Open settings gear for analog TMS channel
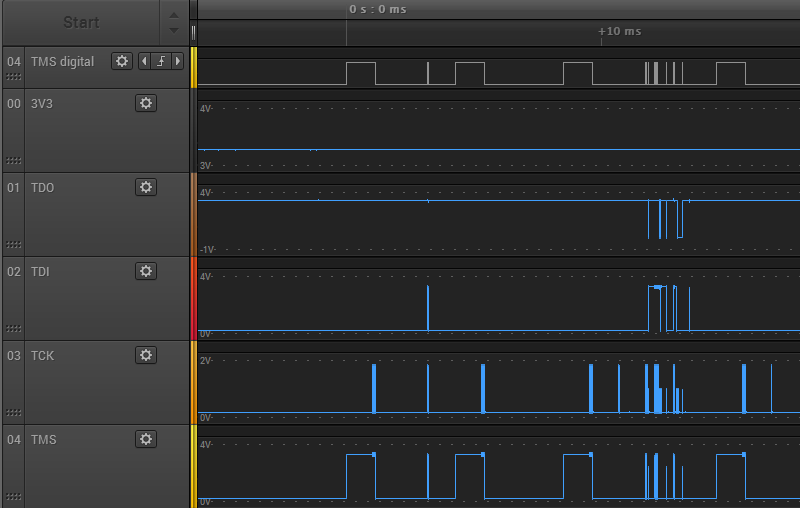 tap(146, 439)
